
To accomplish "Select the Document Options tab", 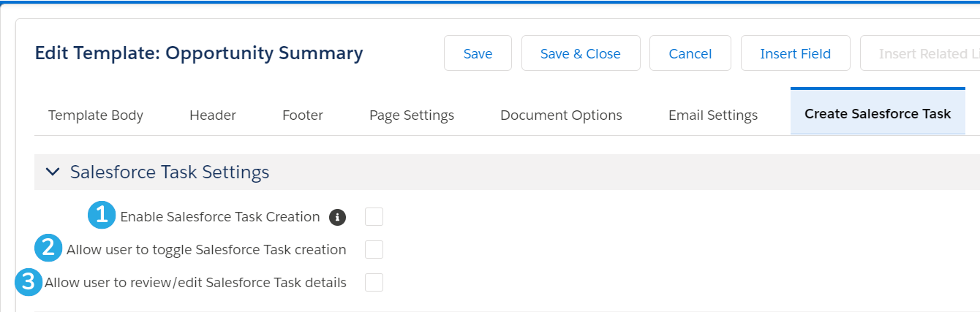I will (x=561, y=115).
